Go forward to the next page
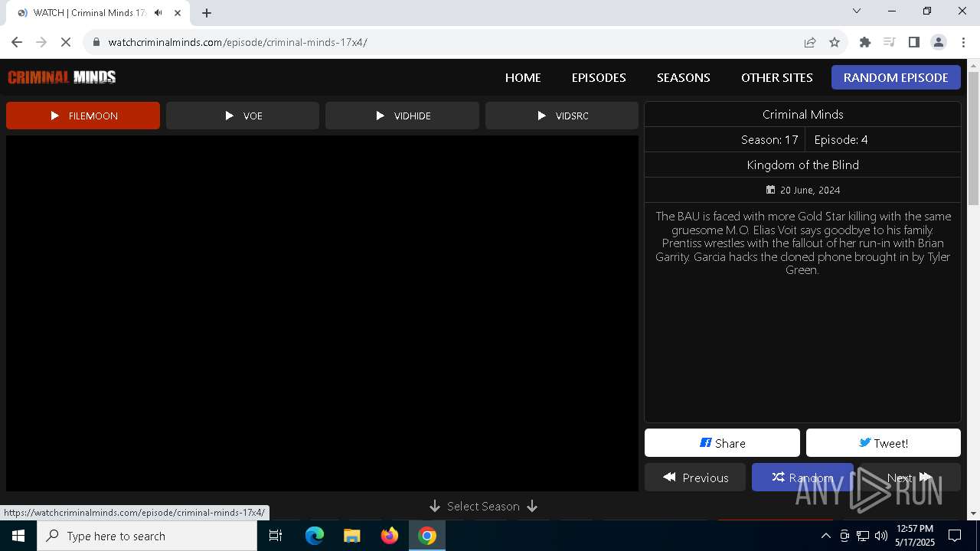 (x=41, y=42)
